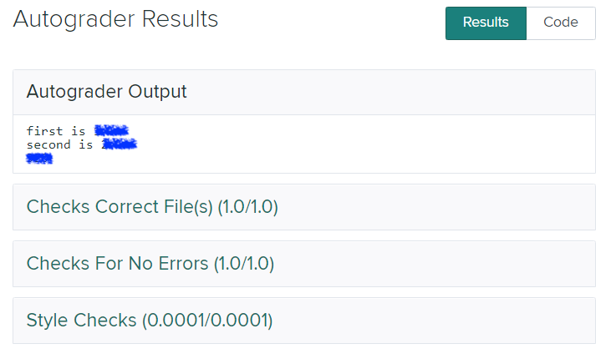Click the third scribbled-out output line
The image size is (616, 364).
[39, 158]
